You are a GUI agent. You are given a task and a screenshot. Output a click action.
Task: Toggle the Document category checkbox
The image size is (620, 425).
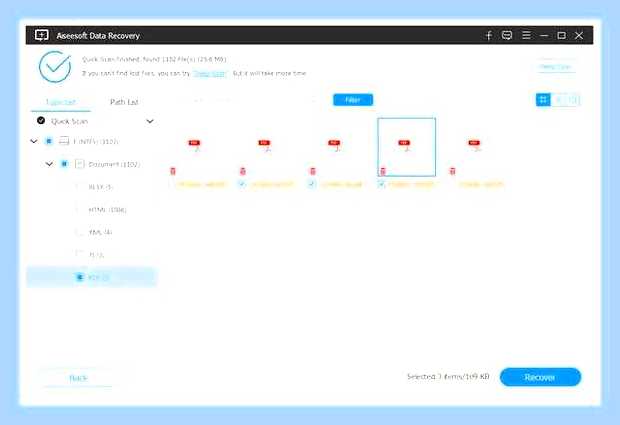(x=64, y=164)
